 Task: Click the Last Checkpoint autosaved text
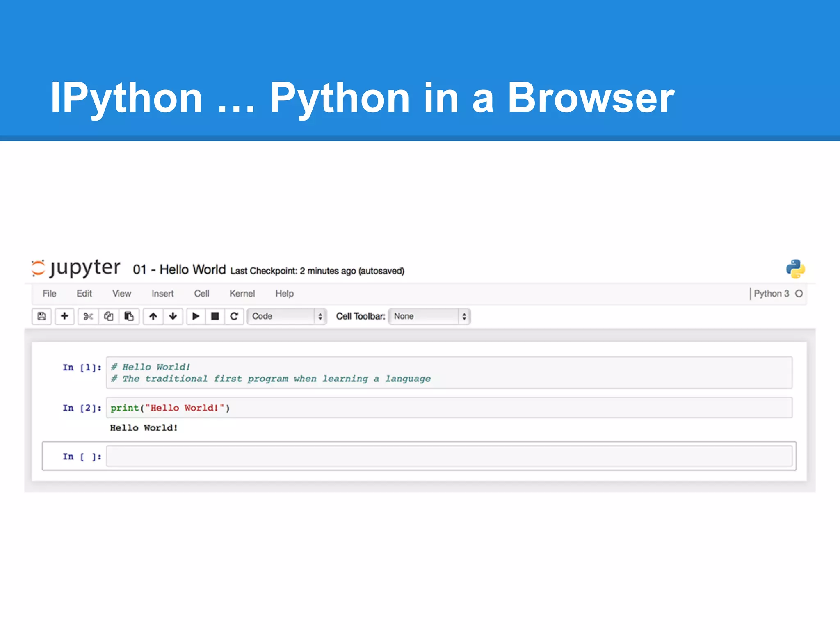317,271
